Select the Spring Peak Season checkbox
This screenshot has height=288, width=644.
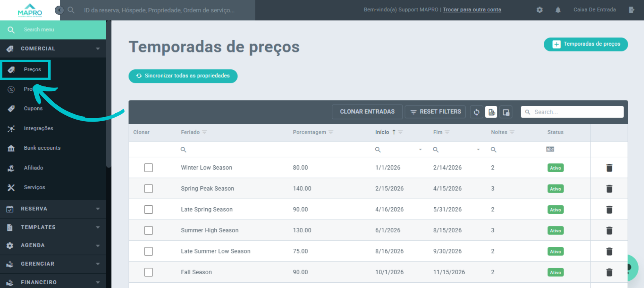coord(149,189)
